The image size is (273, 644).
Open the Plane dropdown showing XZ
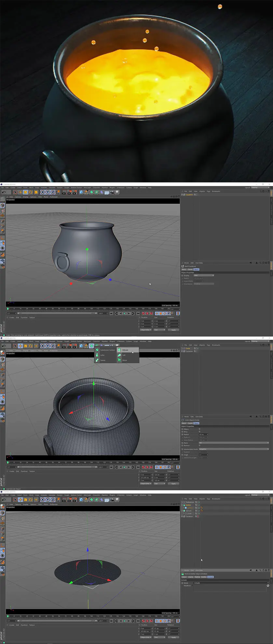pyautogui.click(x=234, y=443)
